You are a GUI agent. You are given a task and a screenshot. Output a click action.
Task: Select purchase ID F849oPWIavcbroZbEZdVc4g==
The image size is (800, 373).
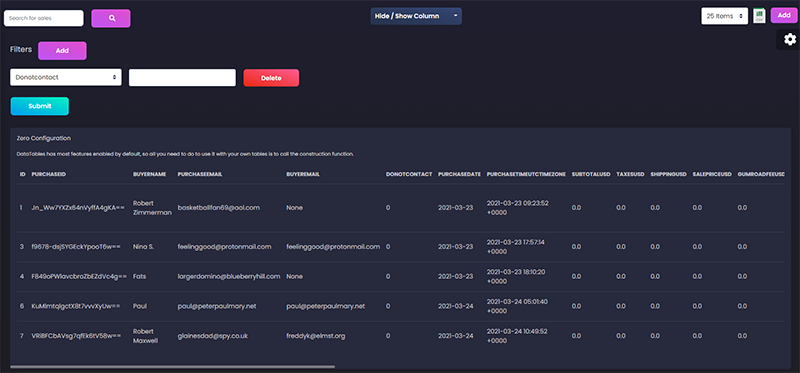pyautogui.click(x=79, y=277)
